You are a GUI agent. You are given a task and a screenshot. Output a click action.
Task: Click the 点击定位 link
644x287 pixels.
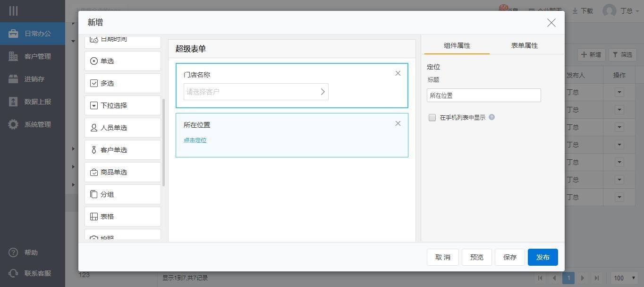coord(195,140)
